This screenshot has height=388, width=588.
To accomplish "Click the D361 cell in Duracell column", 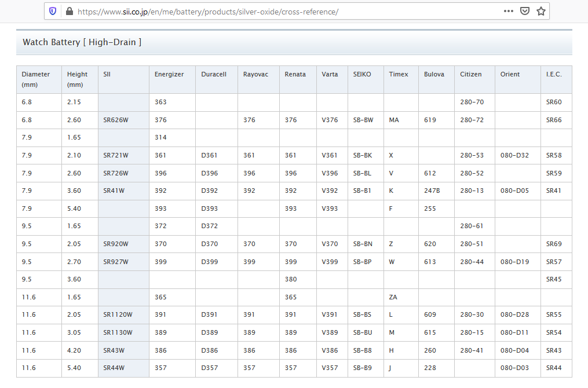I will 210,155.
